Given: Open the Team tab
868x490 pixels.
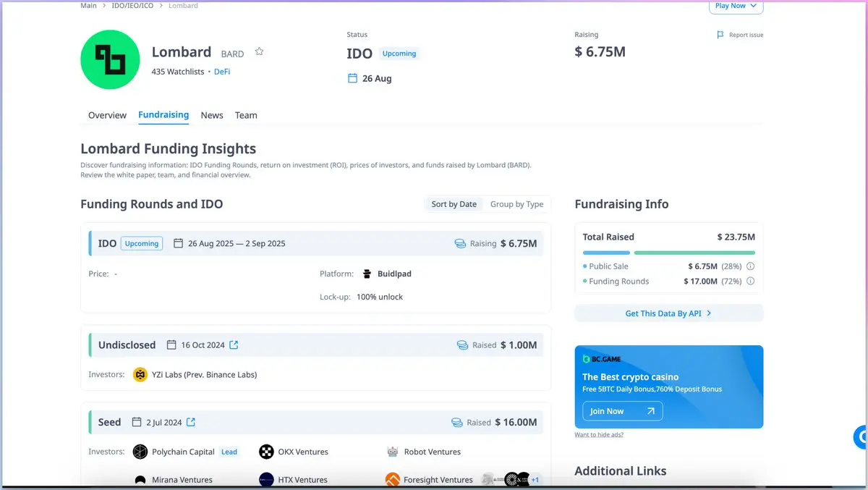Looking at the screenshot, I should click(246, 115).
